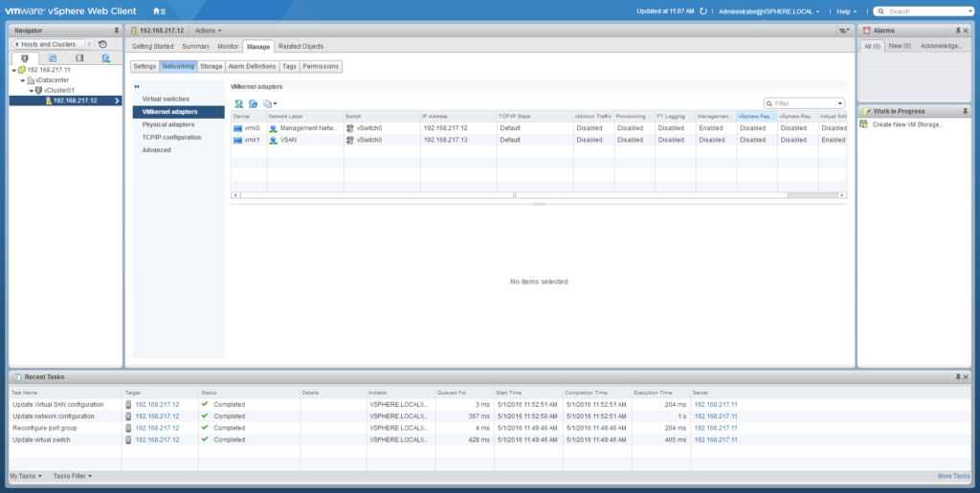This screenshot has width=980, height=493.
Task: Select Physical adapters in networking menu
Action: (178, 124)
